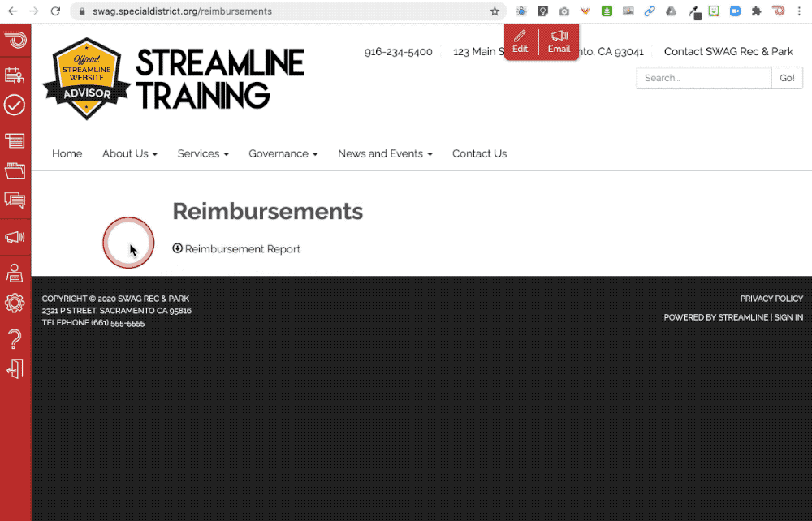Click the question mark help icon
Viewport: 812px width, 521px height.
pos(15,339)
